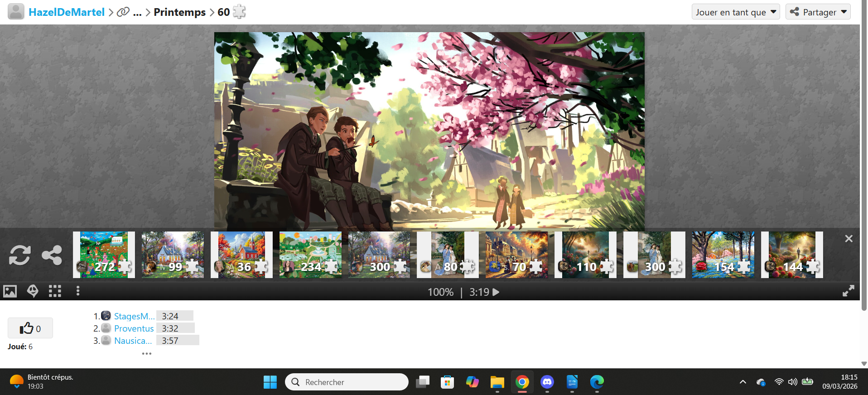The width and height of the screenshot is (868, 395).
Task: Open the 110-piece puzzle thumbnail
Action: tap(585, 255)
